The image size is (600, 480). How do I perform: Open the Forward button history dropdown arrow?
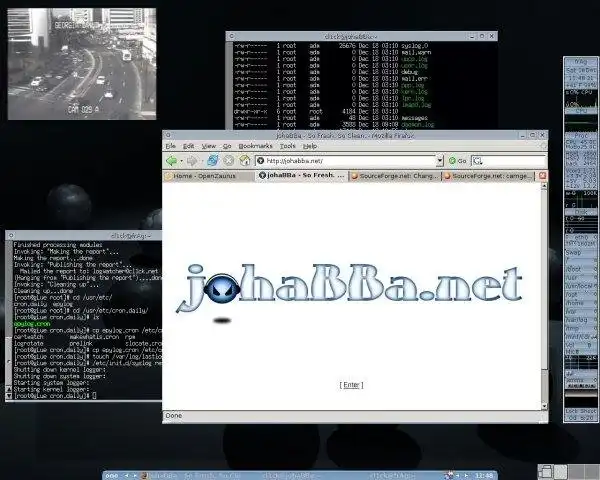[x=202, y=161]
